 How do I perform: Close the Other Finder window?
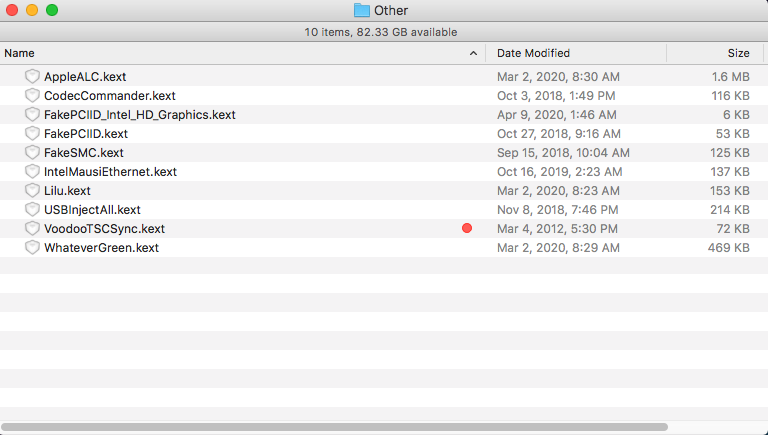(12, 10)
